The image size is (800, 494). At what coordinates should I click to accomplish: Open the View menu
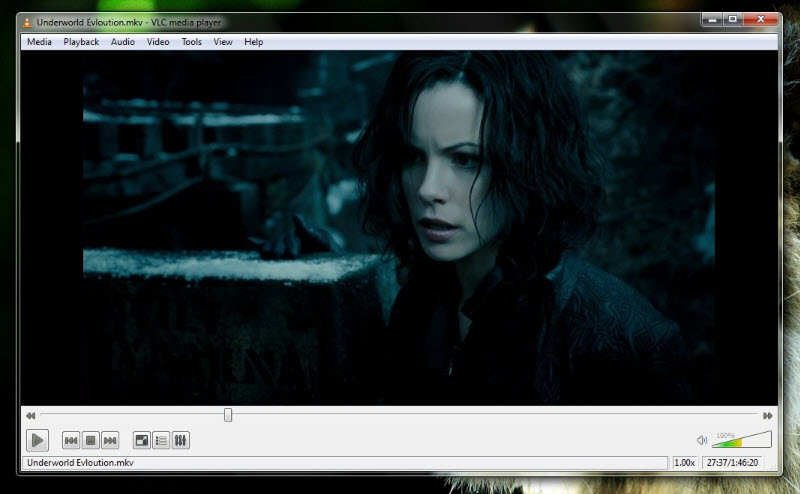pos(223,42)
